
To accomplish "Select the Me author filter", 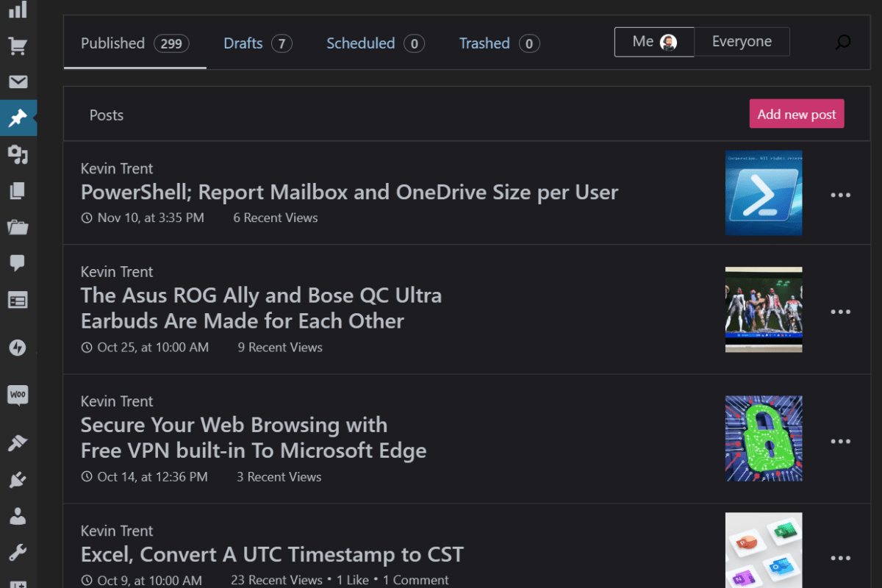I will [653, 42].
